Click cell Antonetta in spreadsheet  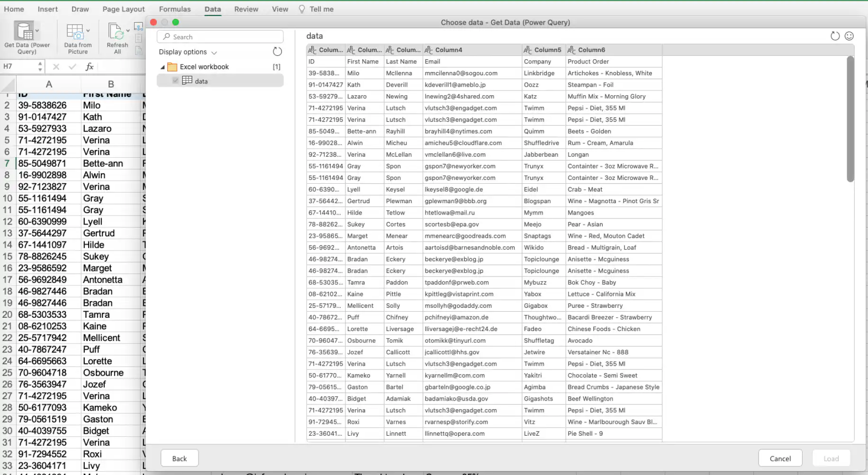point(111,279)
